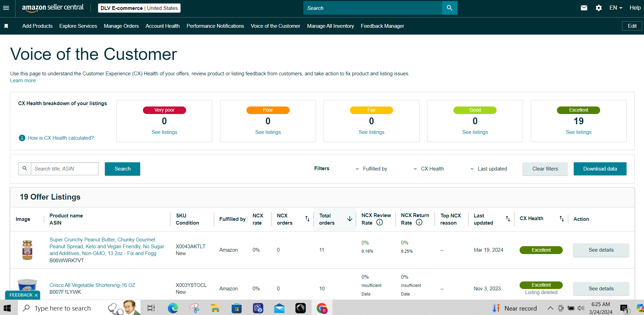Open Manage All Inventory

[330, 26]
